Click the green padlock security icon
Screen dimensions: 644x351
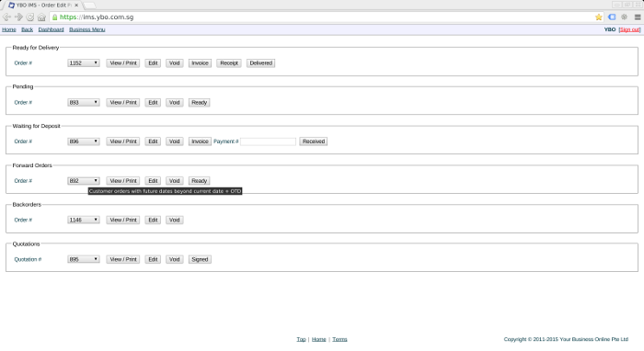click(54, 17)
